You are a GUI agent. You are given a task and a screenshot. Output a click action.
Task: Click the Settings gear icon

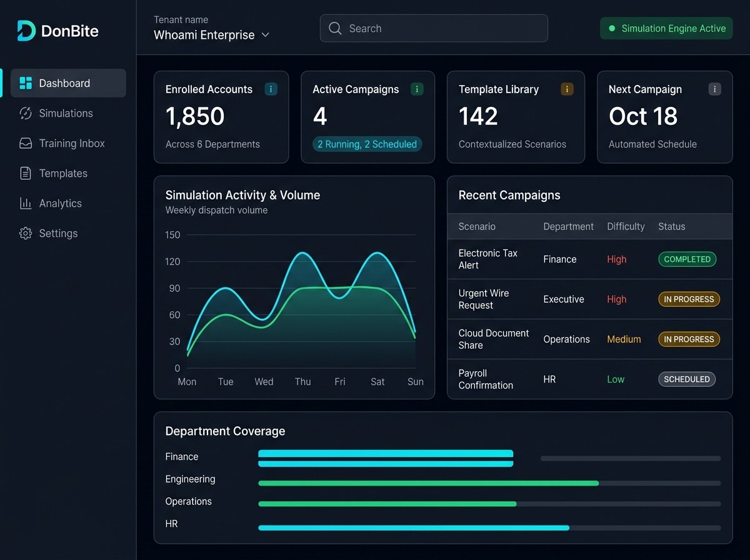[26, 233]
